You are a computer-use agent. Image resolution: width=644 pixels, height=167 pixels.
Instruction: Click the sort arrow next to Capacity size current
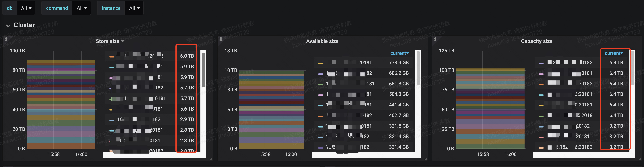(622, 53)
